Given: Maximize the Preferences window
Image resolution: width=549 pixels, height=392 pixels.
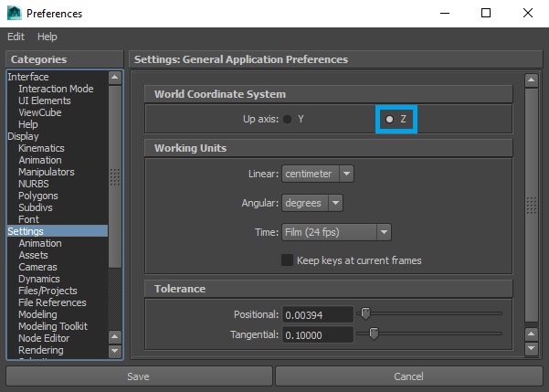Looking at the screenshot, I should 486,14.
